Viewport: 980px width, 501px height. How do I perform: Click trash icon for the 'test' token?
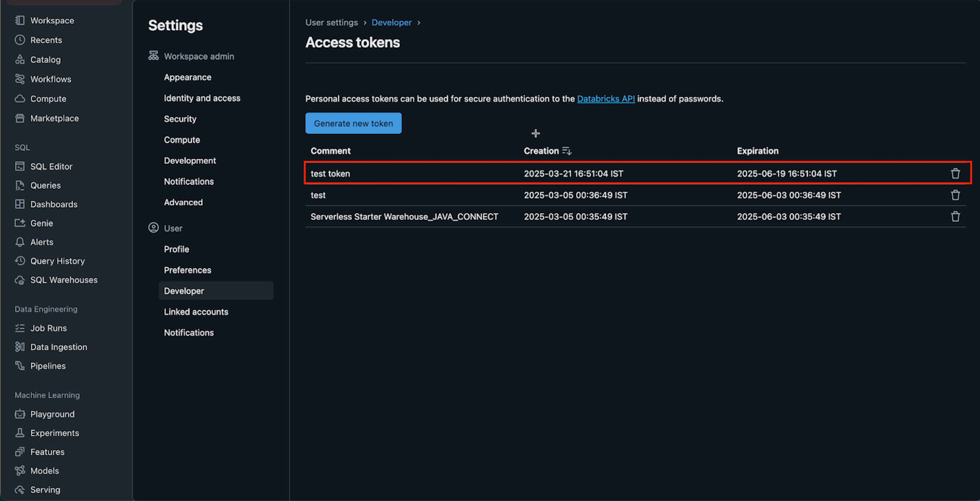tap(955, 195)
